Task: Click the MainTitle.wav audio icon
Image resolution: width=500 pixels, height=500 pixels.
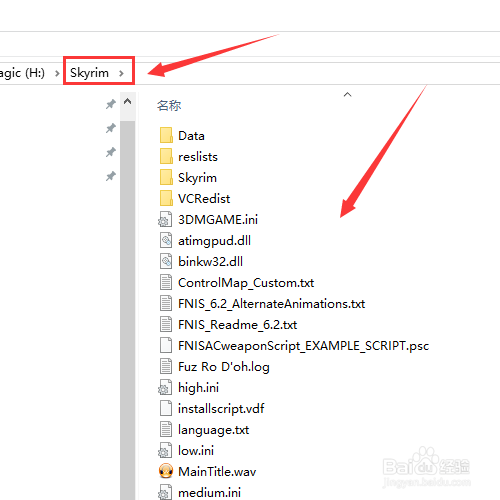Action: point(166,471)
